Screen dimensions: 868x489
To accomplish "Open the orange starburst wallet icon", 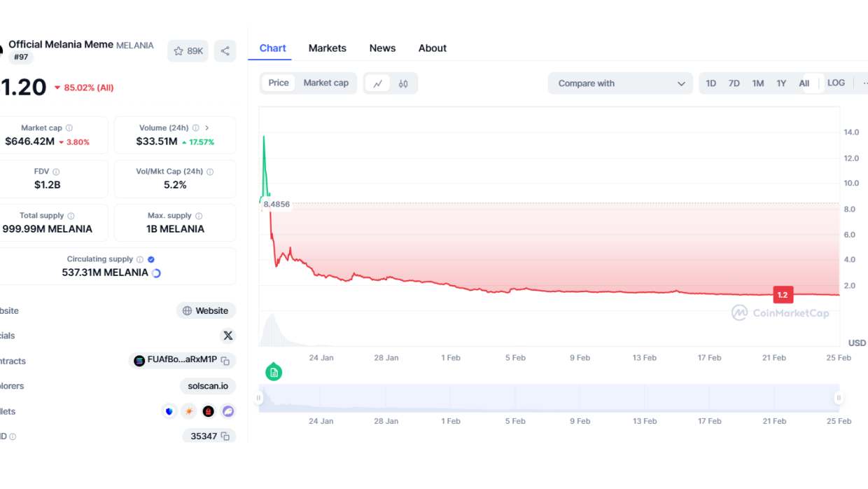I will 189,411.
